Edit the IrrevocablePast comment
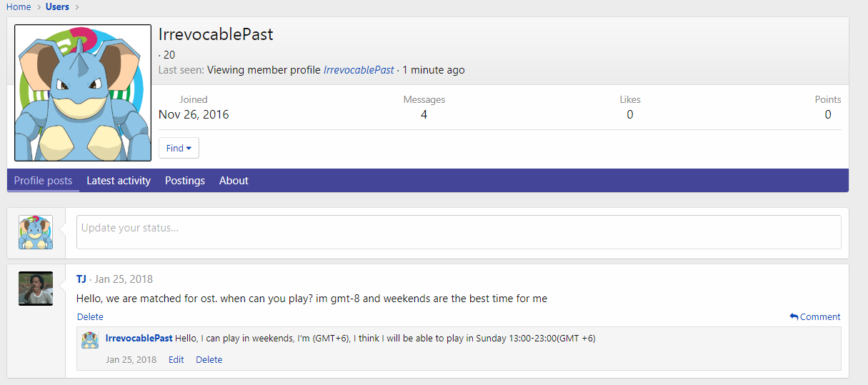Screen dimensions: 868x385 pyautogui.click(x=176, y=359)
